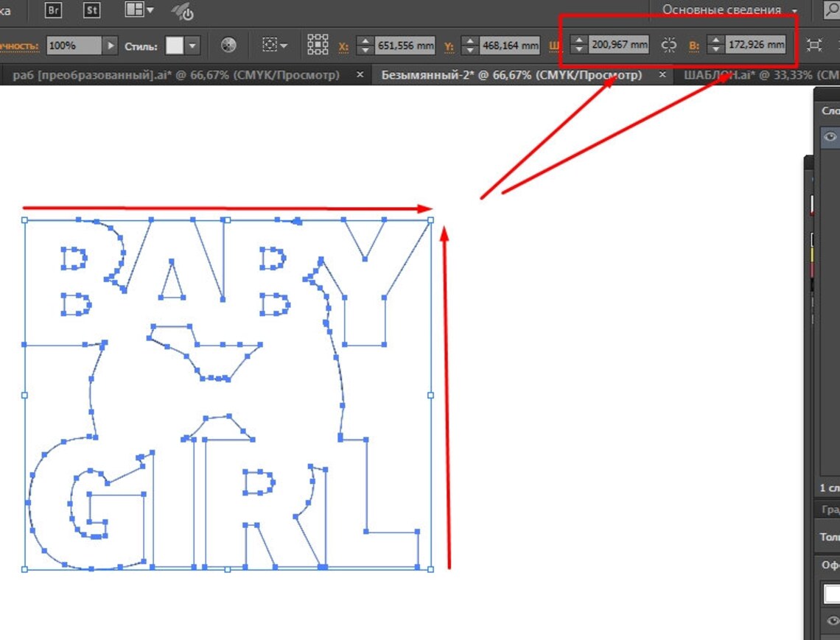
Task: Click the middle-left bounding box handle
Action: click(x=24, y=395)
